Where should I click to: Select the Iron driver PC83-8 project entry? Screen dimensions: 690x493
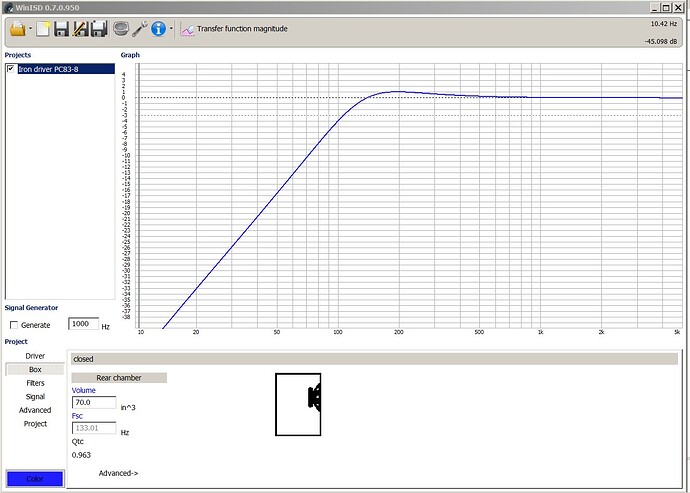point(66,69)
